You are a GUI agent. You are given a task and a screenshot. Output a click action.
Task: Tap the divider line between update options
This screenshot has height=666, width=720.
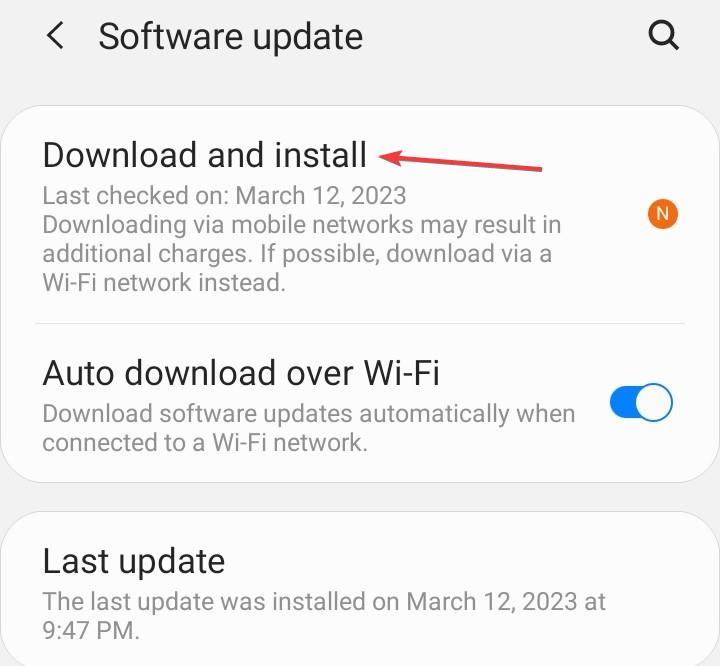pos(360,323)
